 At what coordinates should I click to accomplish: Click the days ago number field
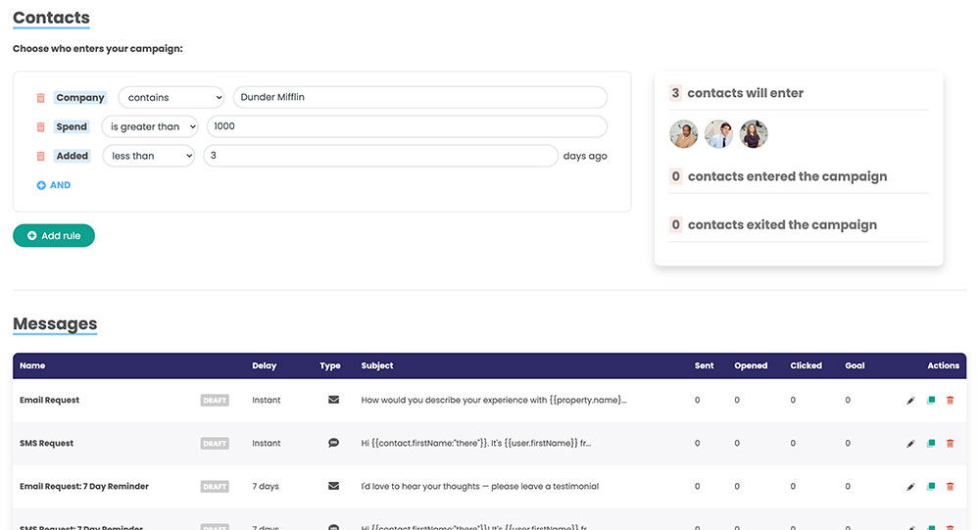pyautogui.click(x=380, y=156)
